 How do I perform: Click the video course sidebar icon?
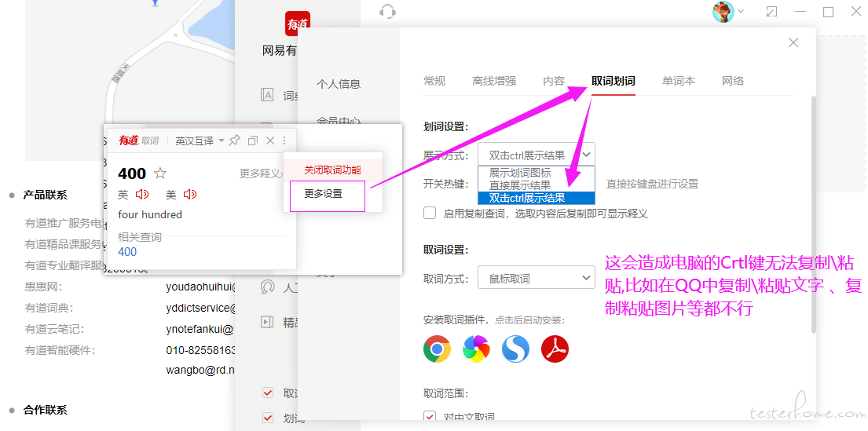(267, 321)
